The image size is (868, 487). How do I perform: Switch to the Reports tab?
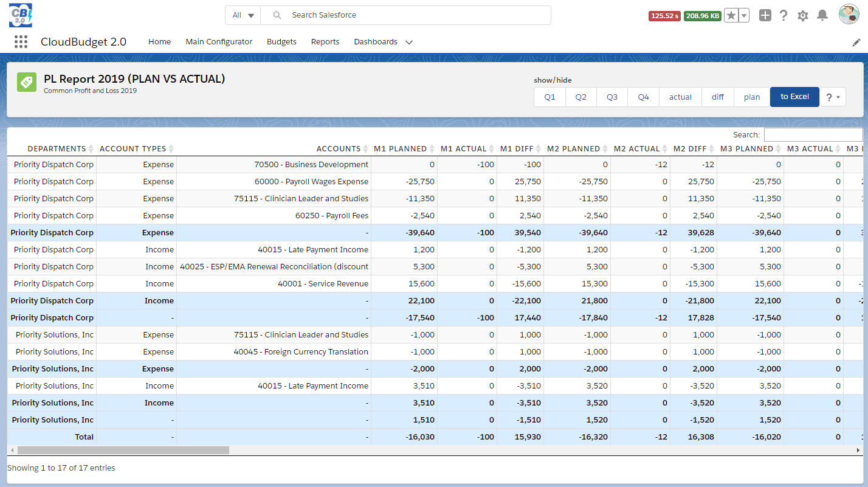(325, 42)
